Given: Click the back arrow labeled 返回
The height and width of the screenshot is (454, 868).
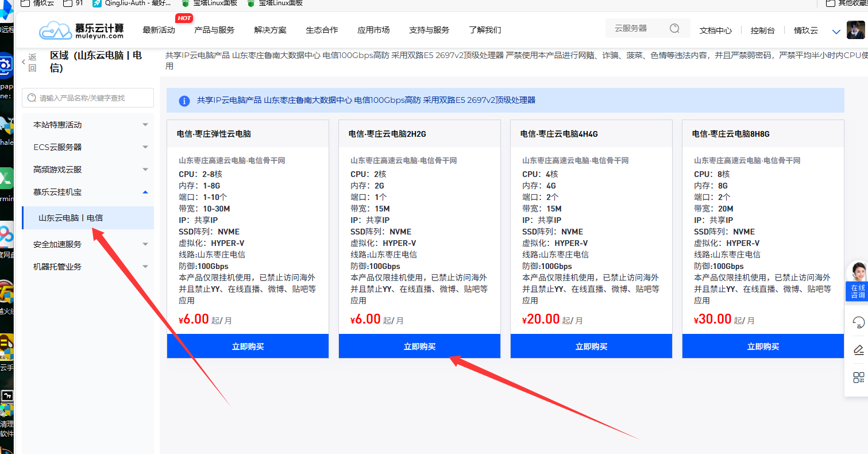Looking at the screenshot, I should 29,62.
